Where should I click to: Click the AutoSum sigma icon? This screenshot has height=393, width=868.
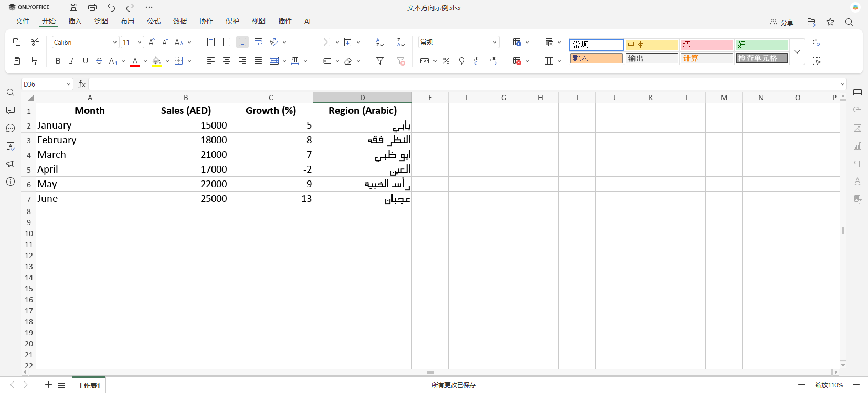click(x=327, y=42)
